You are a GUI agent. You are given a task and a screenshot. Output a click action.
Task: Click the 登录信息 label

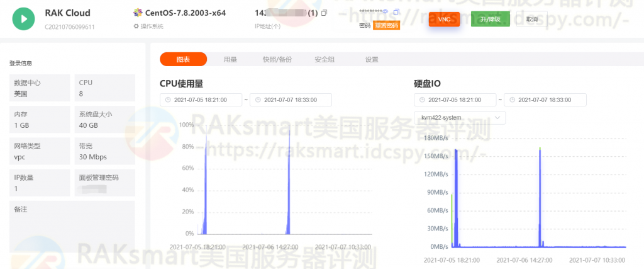pos(21,64)
